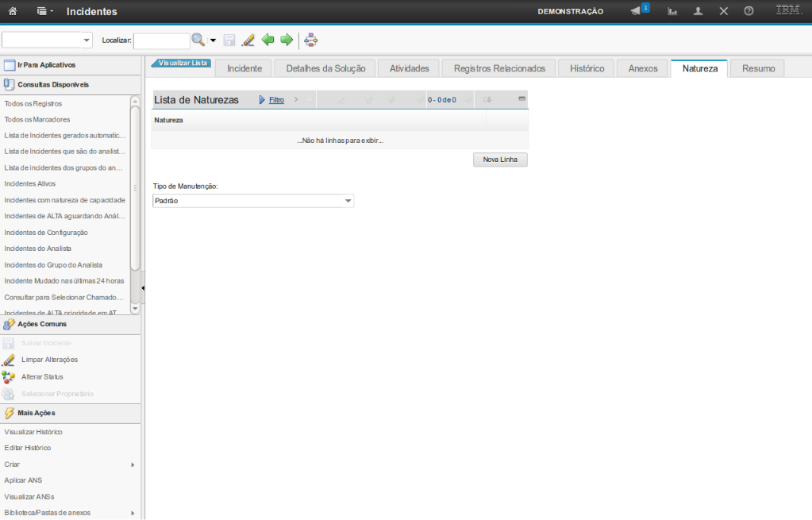Click the Filtro link
This screenshot has width=812, height=520.
276,100
